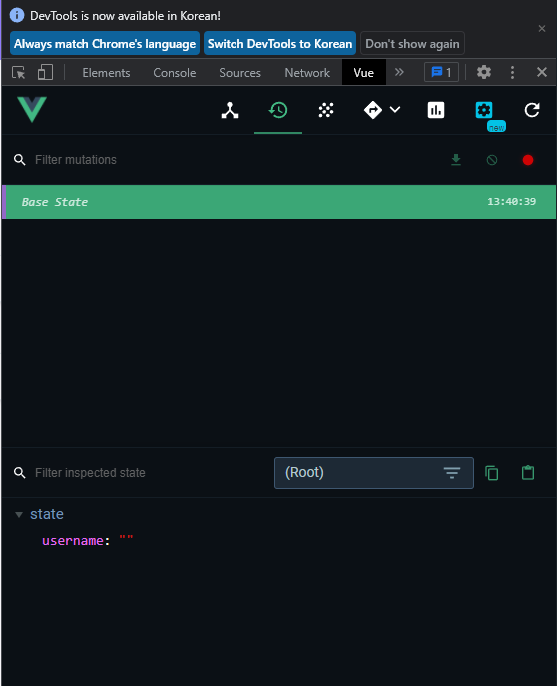Viewport: 557px width, 686px height.
Task: Copy state using the export icon
Action: (492, 473)
